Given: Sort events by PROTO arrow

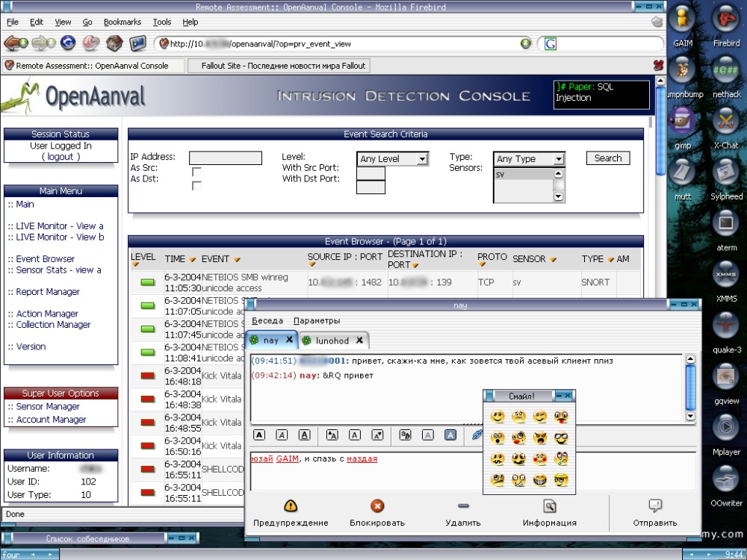Looking at the screenshot, I should pyautogui.click(x=482, y=265).
